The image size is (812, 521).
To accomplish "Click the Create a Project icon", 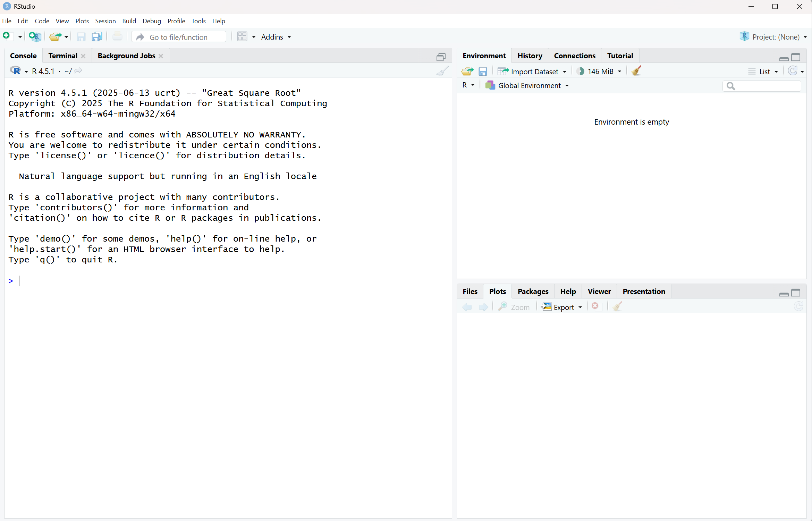I will (x=35, y=36).
